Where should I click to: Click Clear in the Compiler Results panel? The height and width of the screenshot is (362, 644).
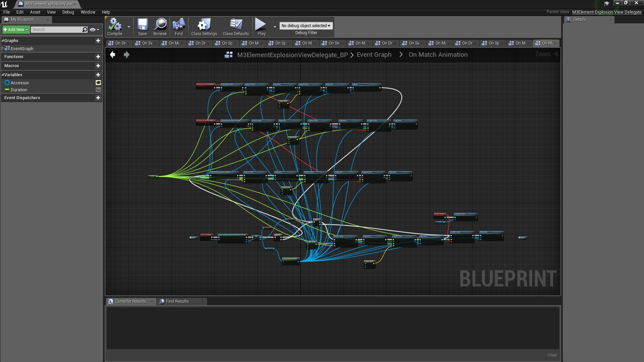pyautogui.click(x=552, y=355)
